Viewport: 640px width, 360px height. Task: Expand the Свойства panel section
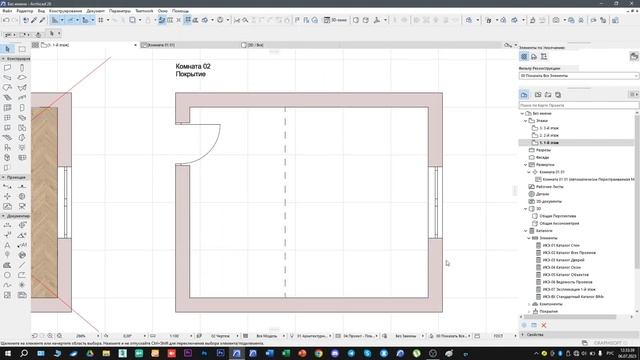tap(523, 335)
